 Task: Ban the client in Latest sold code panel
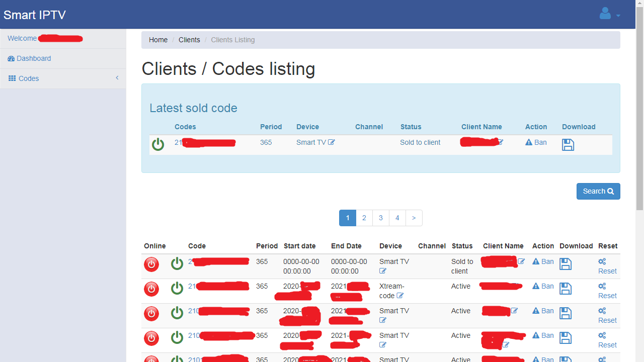(x=536, y=142)
